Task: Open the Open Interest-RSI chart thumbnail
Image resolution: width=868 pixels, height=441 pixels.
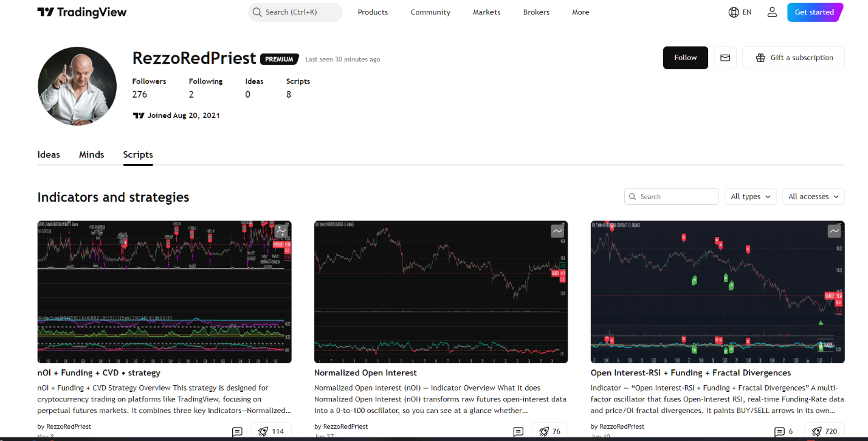Action: click(x=718, y=292)
